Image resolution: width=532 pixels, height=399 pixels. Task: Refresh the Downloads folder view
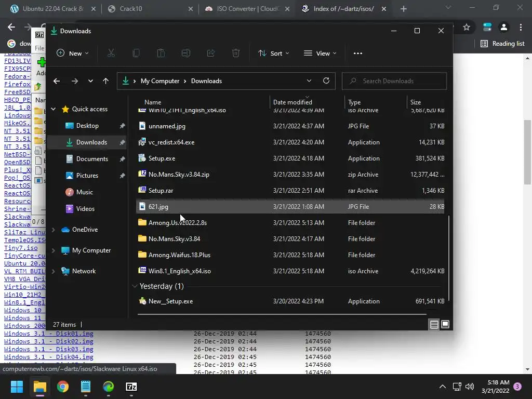coord(326,81)
